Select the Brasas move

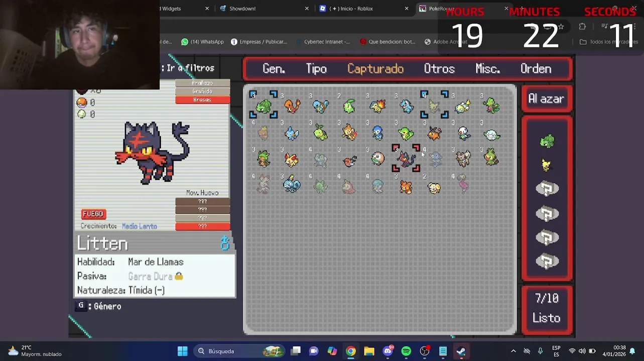(x=202, y=100)
